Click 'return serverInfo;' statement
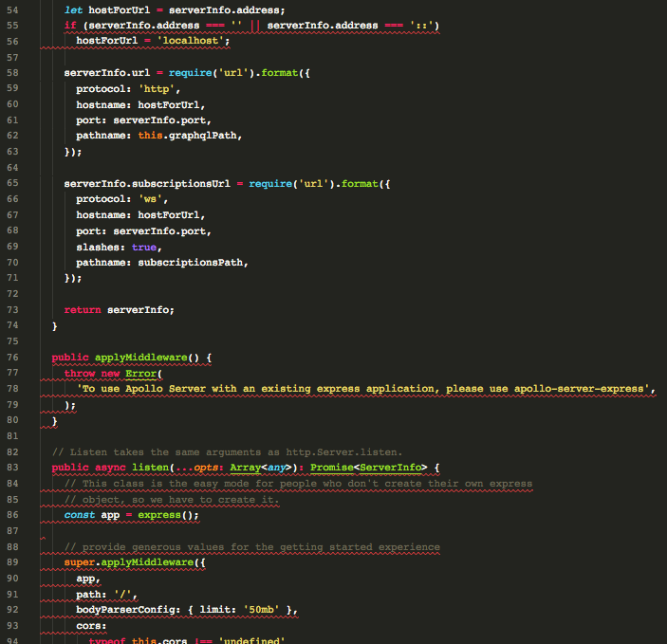Image resolution: width=667 pixels, height=644 pixels. pyautogui.click(x=120, y=310)
